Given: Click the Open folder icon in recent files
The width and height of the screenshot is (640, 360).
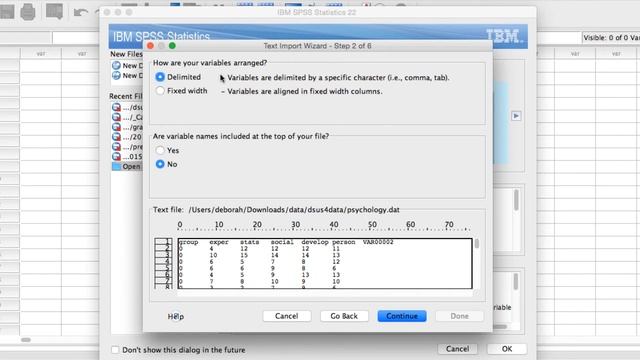Looking at the screenshot, I should click(x=116, y=167).
